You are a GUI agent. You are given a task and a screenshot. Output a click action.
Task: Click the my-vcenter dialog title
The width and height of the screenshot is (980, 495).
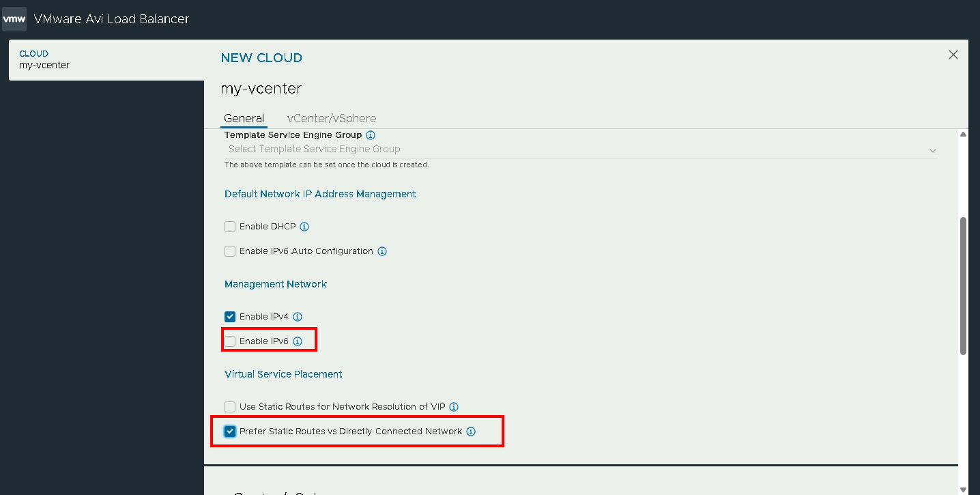261,89
